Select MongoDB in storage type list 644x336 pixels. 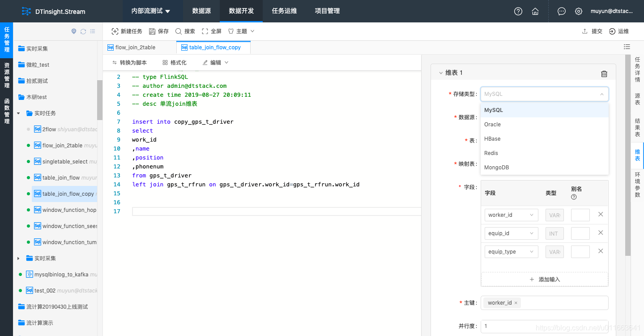click(545, 168)
